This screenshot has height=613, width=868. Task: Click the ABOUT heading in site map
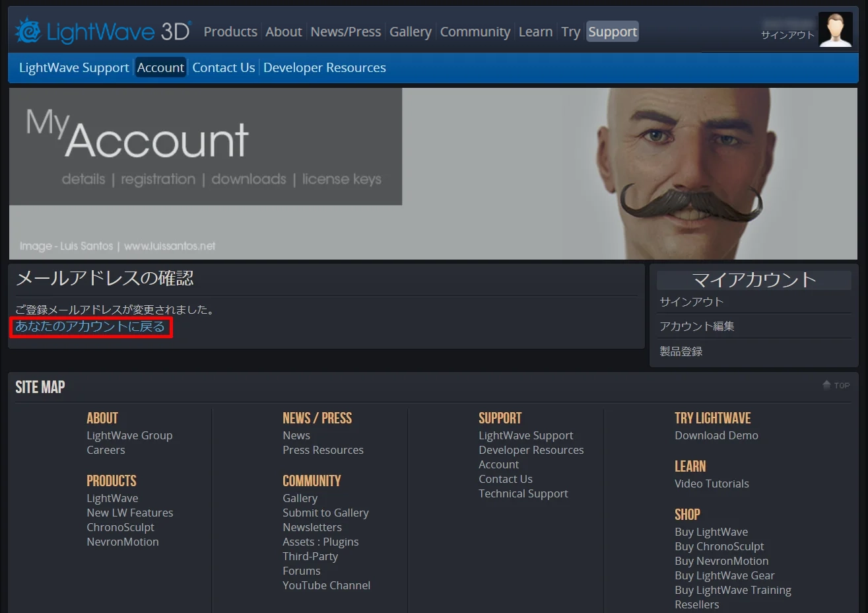point(102,418)
